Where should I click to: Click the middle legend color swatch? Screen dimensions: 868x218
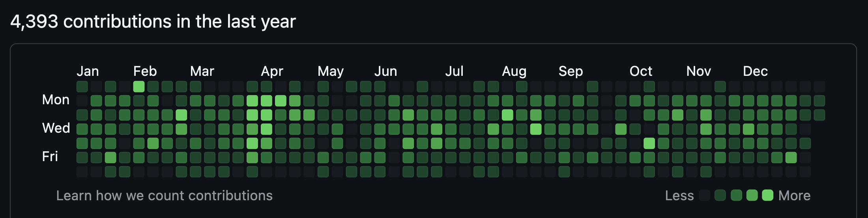point(736,195)
